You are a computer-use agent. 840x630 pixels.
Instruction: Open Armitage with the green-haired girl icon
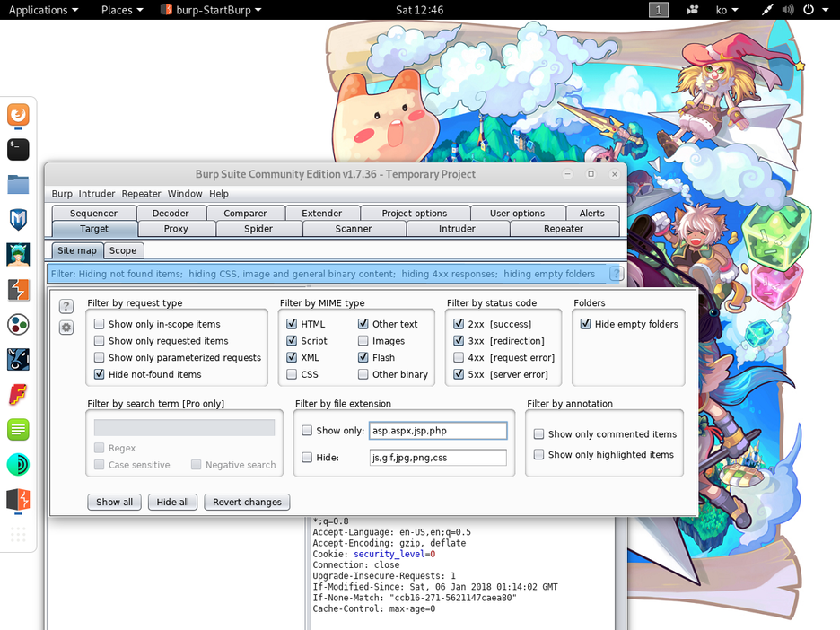18,255
